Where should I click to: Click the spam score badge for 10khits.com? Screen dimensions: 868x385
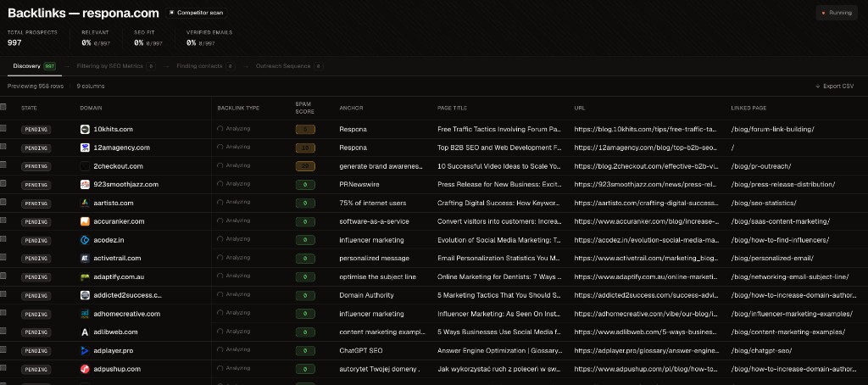pyautogui.click(x=305, y=130)
